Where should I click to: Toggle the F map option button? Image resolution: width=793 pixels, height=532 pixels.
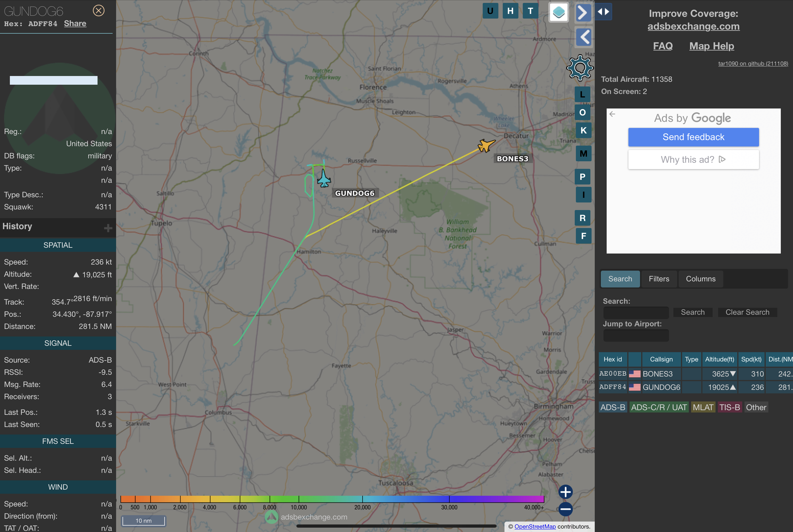[x=583, y=236]
